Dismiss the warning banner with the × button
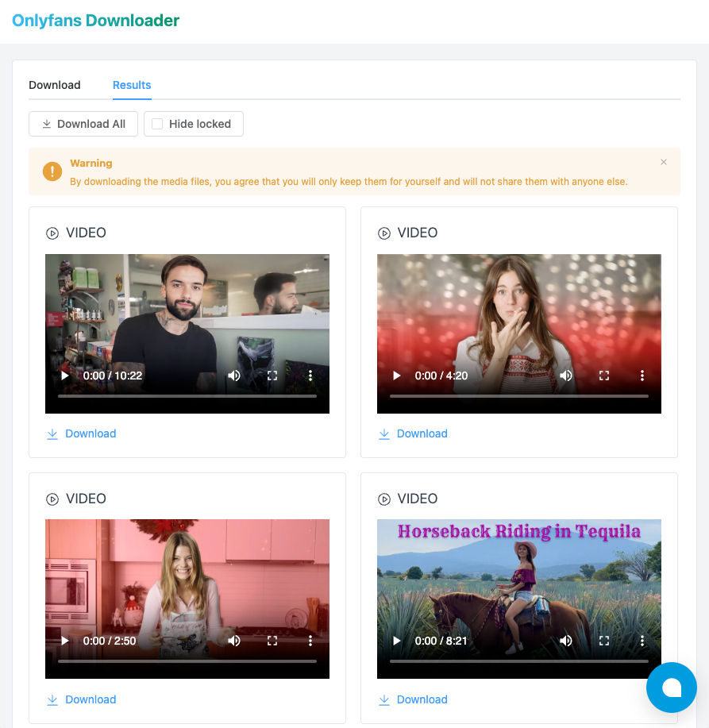Image resolution: width=709 pixels, height=728 pixels. pos(664,162)
